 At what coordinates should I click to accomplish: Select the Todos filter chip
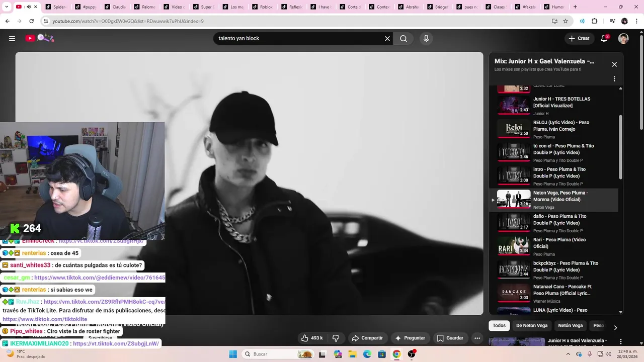tap(499, 326)
